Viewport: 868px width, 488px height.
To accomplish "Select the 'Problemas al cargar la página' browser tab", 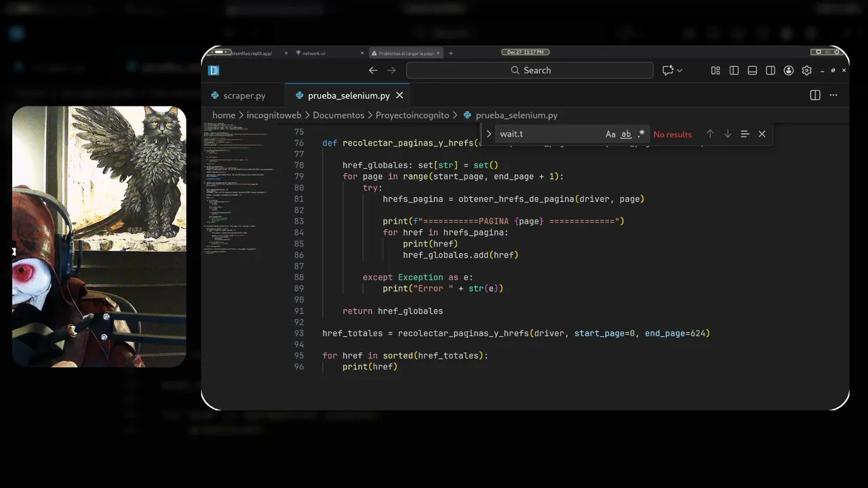I will point(406,53).
